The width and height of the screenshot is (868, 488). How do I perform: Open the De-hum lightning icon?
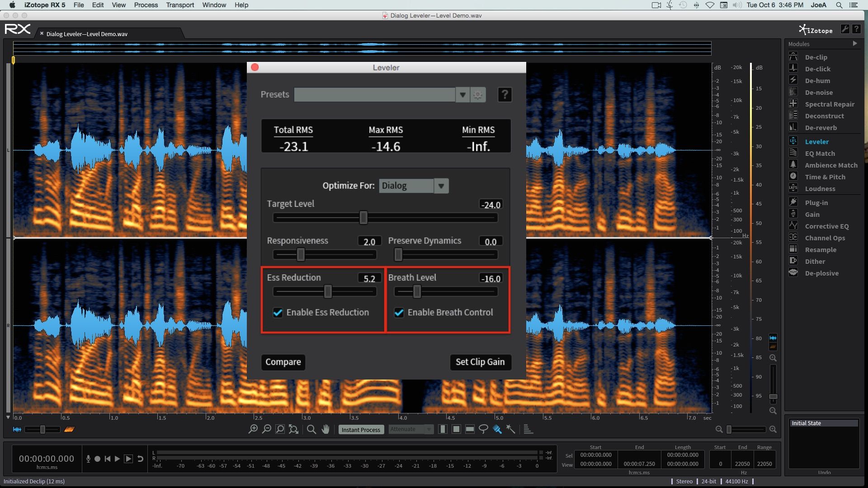pyautogui.click(x=793, y=80)
